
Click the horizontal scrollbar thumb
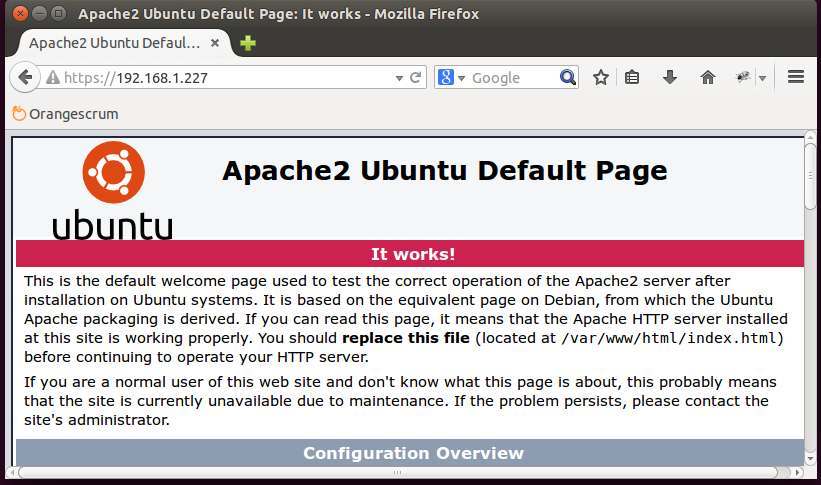coord(398,472)
